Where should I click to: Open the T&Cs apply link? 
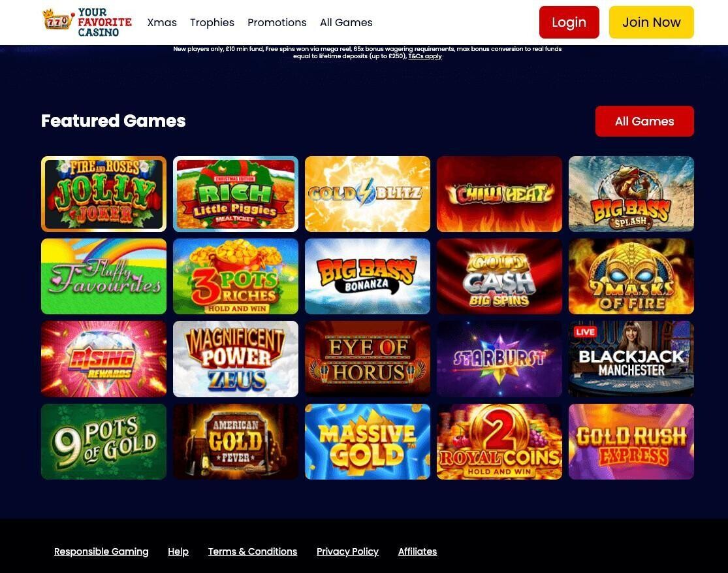click(425, 56)
